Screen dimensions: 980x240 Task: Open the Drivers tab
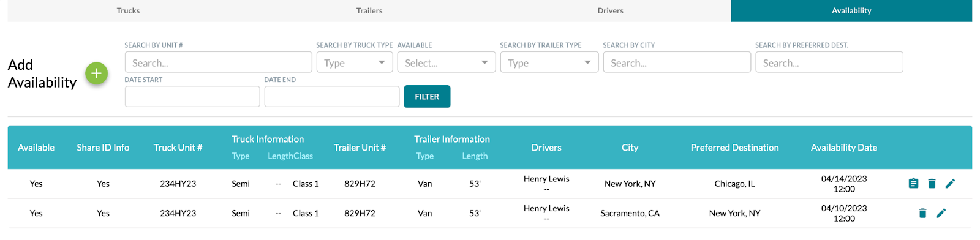tap(611, 10)
